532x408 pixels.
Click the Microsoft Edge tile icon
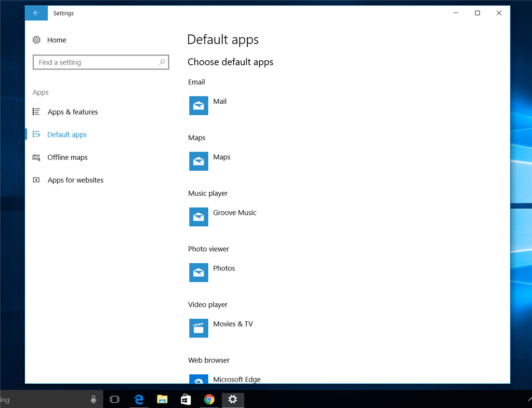click(x=198, y=379)
